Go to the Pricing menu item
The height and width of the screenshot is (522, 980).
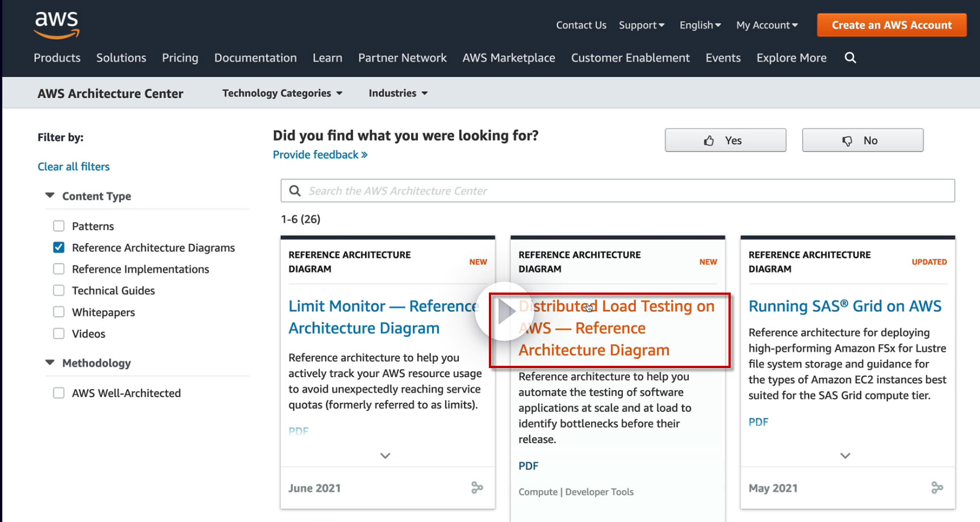coord(180,58)
